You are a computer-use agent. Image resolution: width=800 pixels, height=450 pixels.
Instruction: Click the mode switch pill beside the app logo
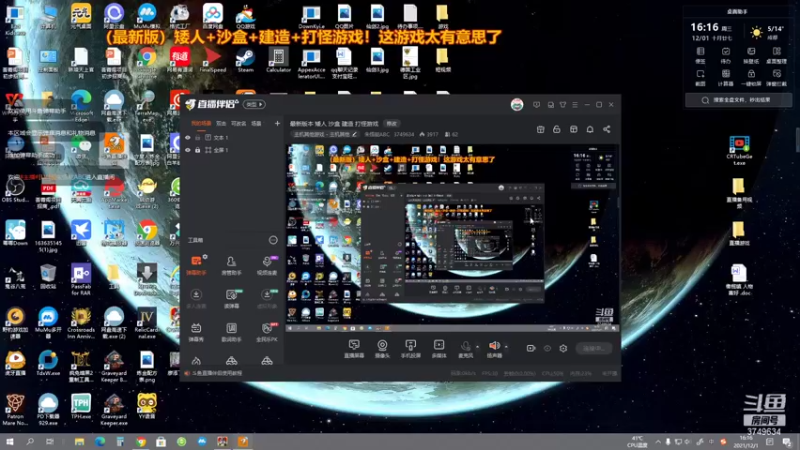pyautogui.click(x=254, y=105)
